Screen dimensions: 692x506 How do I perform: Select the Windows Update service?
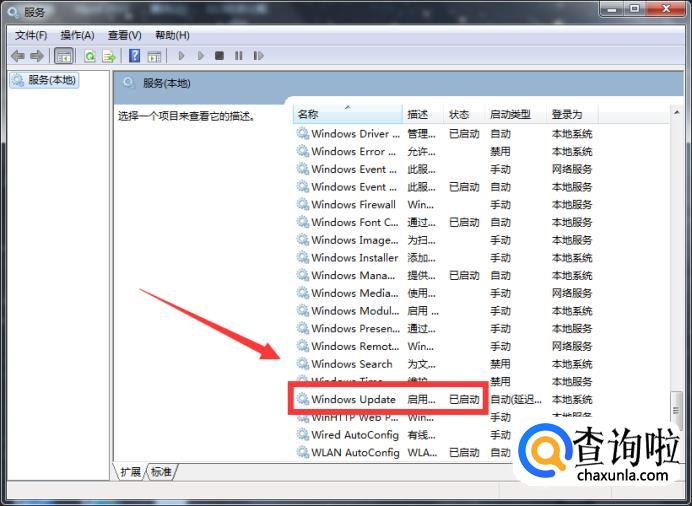(x=445, y=399)
